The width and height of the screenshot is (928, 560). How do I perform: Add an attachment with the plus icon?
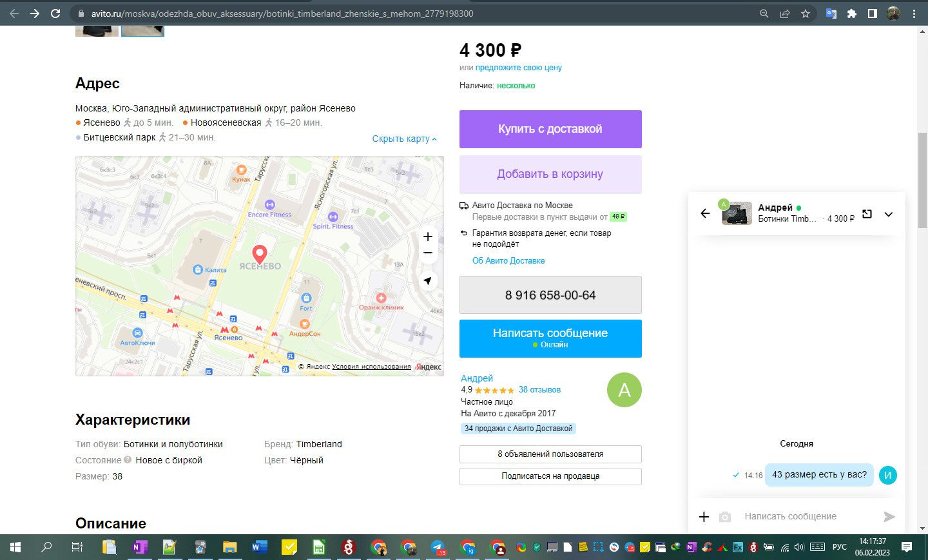pyautogui.click(x=704, y=517)
